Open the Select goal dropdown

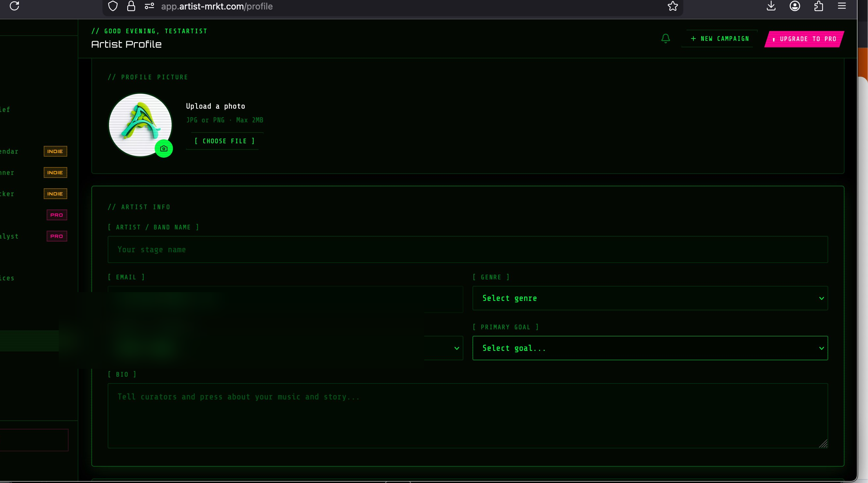click(650, 348)
